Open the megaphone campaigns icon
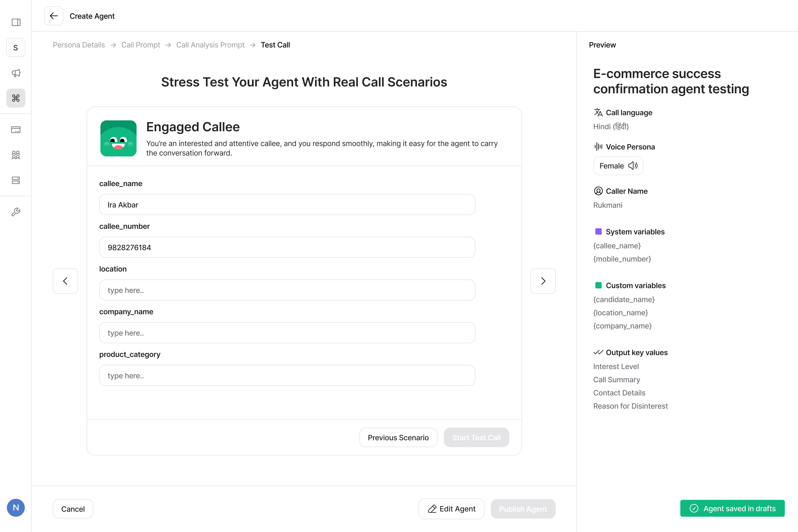This screenshot has height=532, width=798. [x=16, y=73]
